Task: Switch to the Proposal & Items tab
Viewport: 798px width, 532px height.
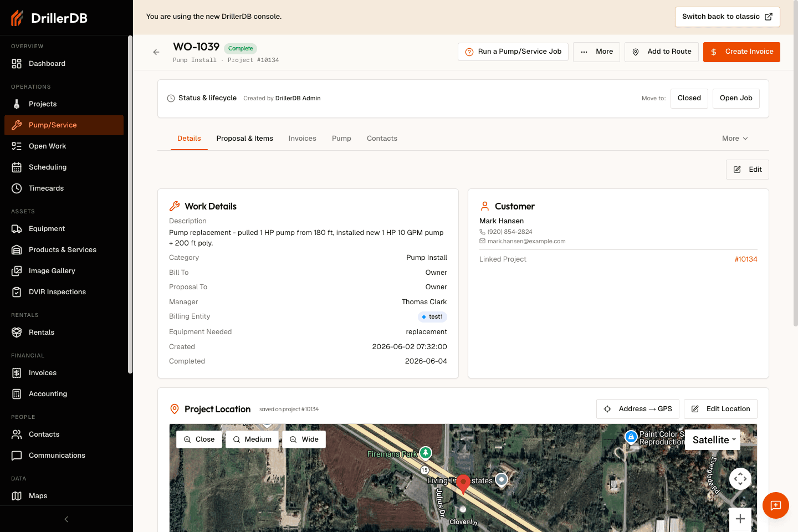Action: click(x=245, y=139)
